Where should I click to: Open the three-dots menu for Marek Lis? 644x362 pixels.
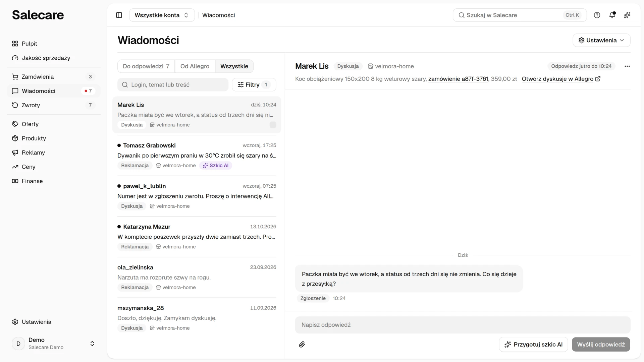[x=627, y=66]
